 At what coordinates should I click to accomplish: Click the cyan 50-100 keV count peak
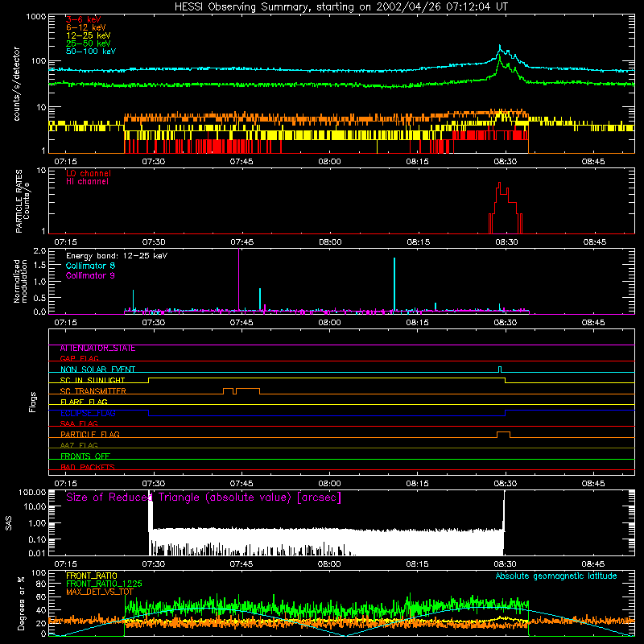click(x=500, y=47)
